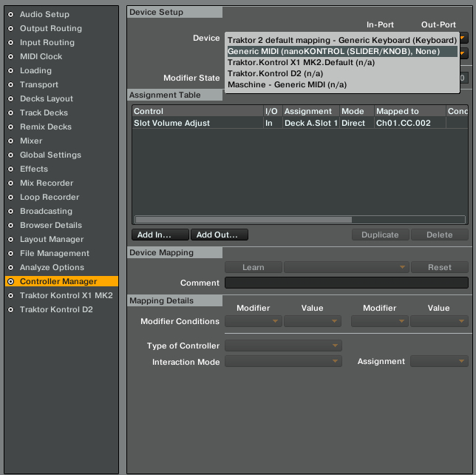Select MIDI Clock in sidebar
Image resolution: width=476 pixels, height=475 pixels.
click(41, 56)
